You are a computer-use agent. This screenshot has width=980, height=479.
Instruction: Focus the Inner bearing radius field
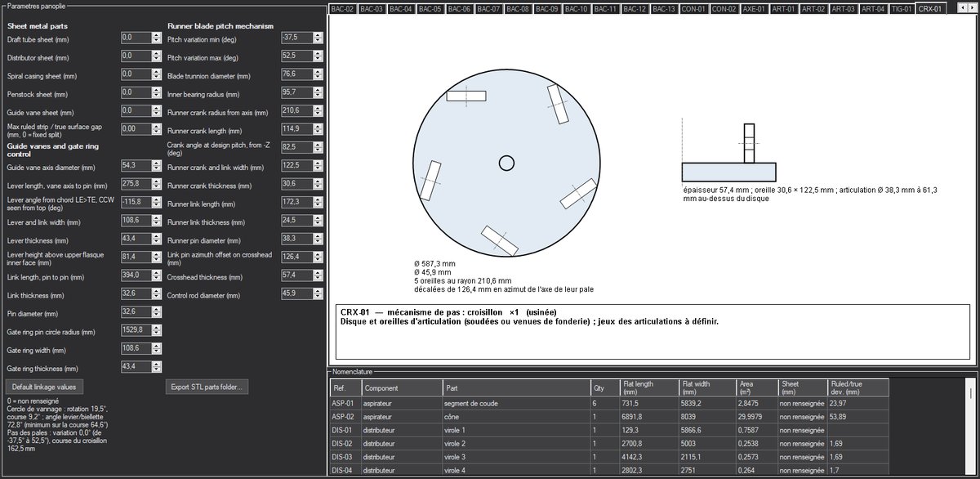tap(297, 92)
